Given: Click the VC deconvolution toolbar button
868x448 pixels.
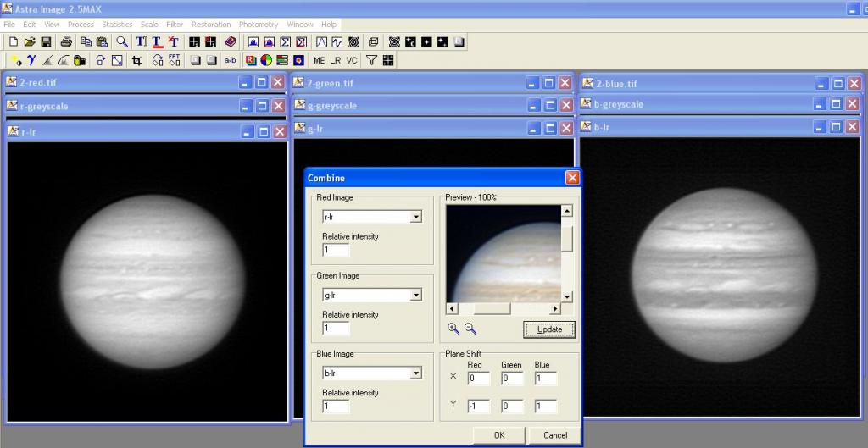Looking at the screenshot, I should pos(352,60).
